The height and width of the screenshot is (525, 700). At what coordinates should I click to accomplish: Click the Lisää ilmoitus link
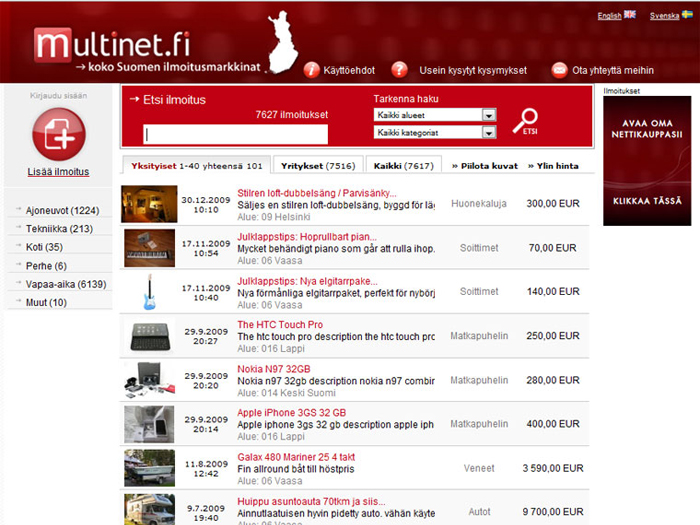coord(58,172)
